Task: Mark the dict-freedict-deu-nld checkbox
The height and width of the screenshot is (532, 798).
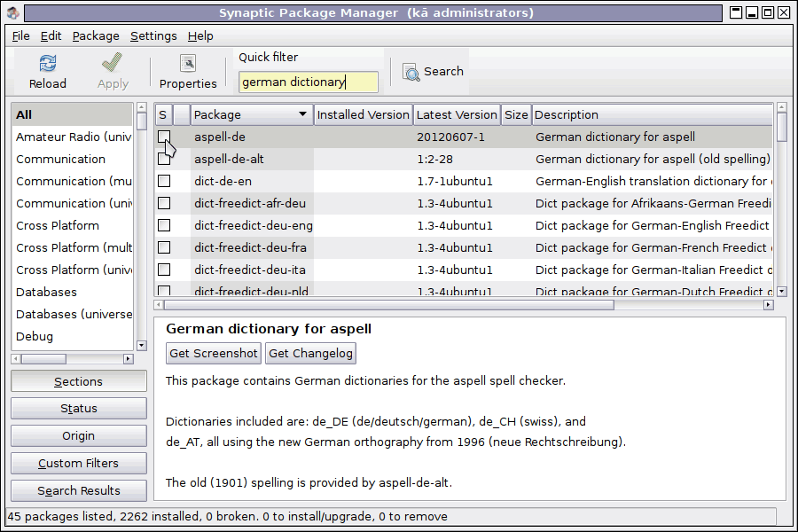Action: 164,291
